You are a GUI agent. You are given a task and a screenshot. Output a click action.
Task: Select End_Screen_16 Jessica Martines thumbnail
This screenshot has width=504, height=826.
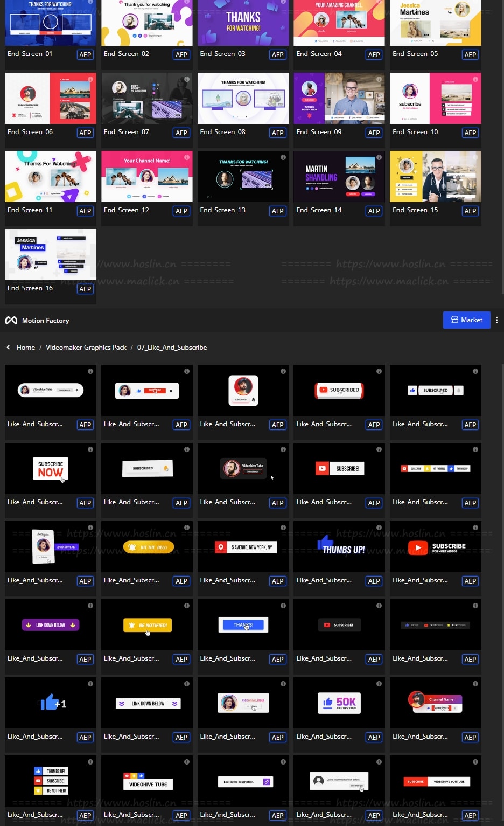(51, 254)
